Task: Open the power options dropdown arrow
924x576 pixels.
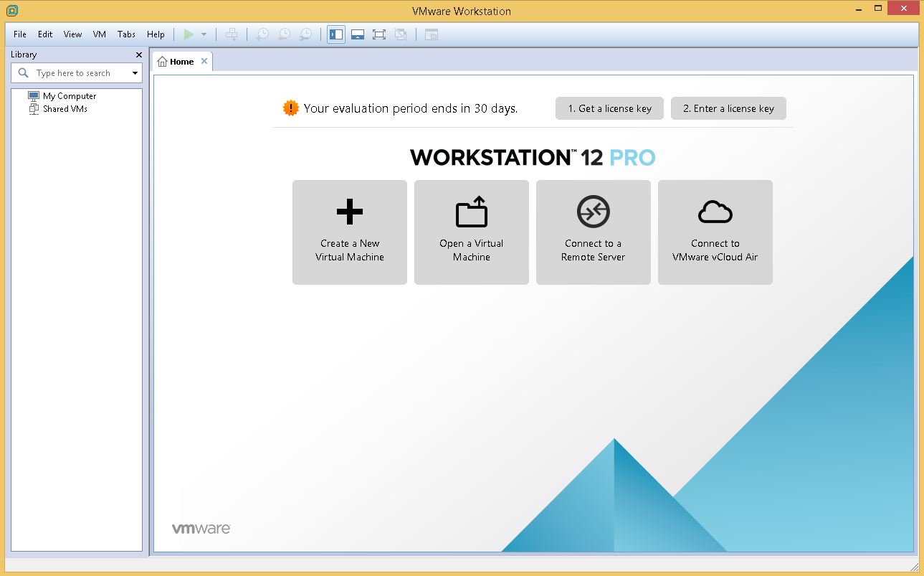Action: 204,34
